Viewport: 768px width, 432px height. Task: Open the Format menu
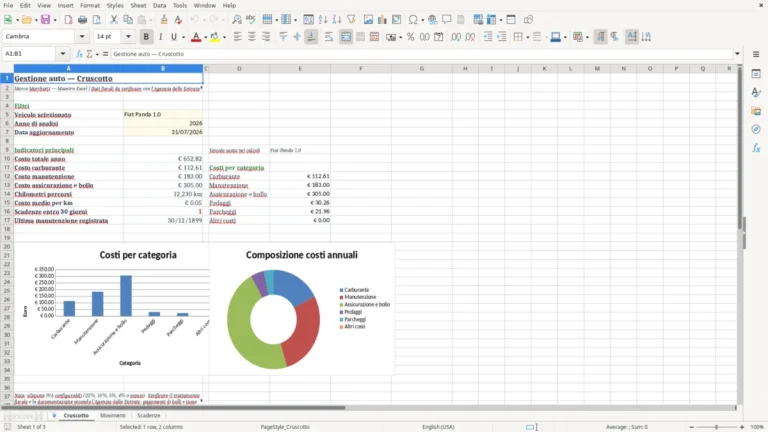point(90,5)
